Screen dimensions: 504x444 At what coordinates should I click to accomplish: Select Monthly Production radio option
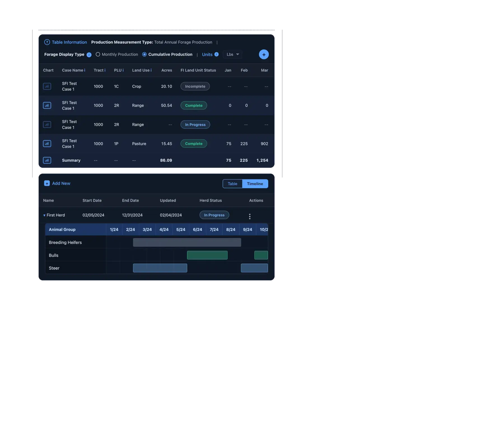(98, 55)
